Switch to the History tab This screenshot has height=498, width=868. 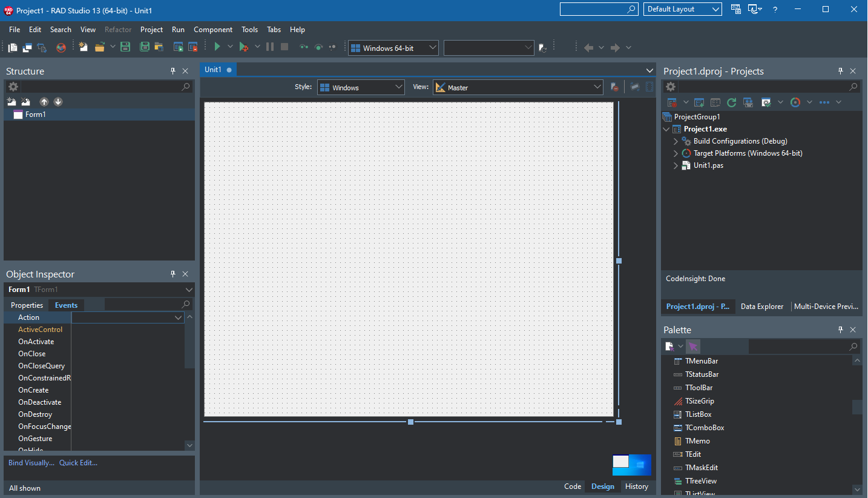637,486
